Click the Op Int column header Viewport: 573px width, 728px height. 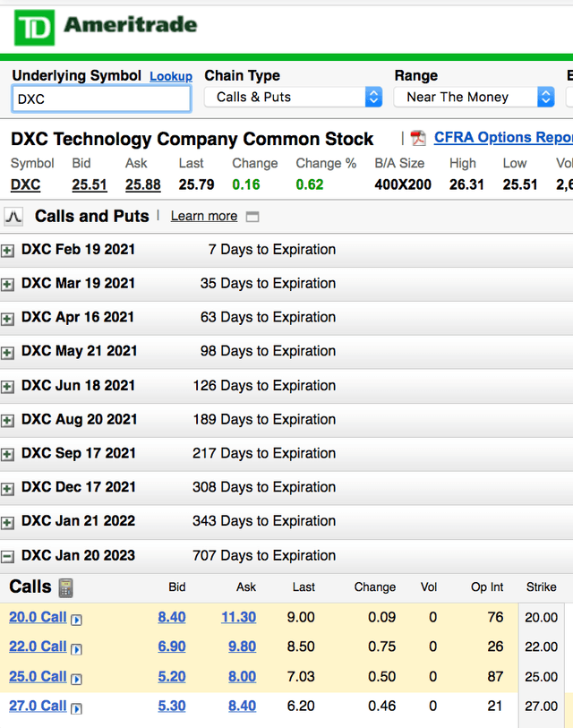(x=487, y=587)
